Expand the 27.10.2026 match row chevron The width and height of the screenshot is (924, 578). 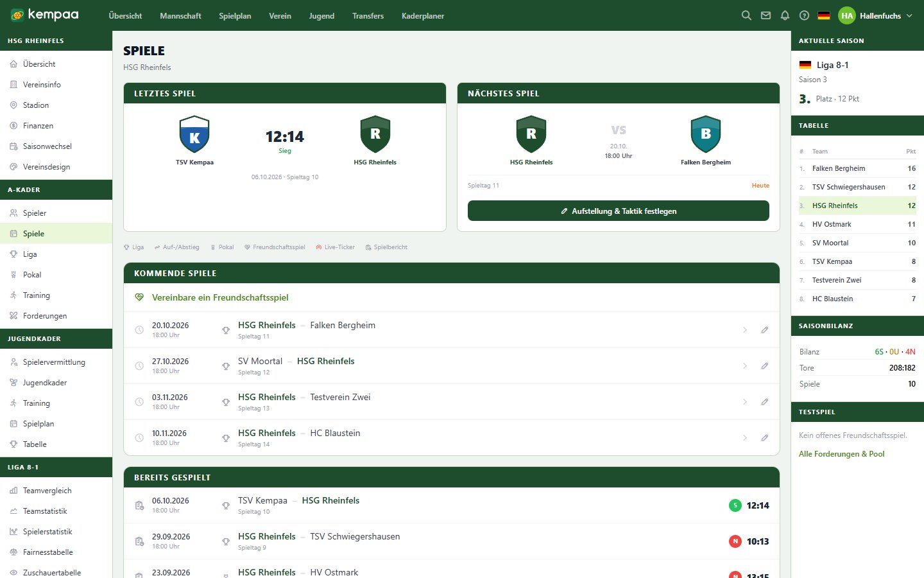click(x=745, y=366)
